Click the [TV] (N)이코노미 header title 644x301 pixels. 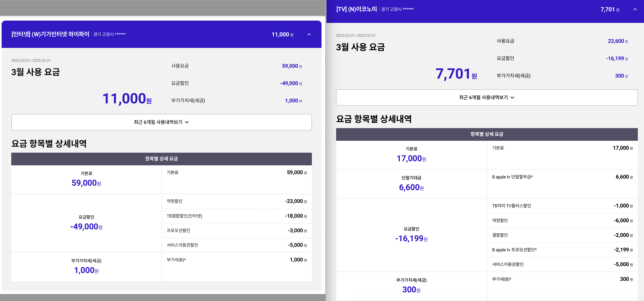(357, 9)
